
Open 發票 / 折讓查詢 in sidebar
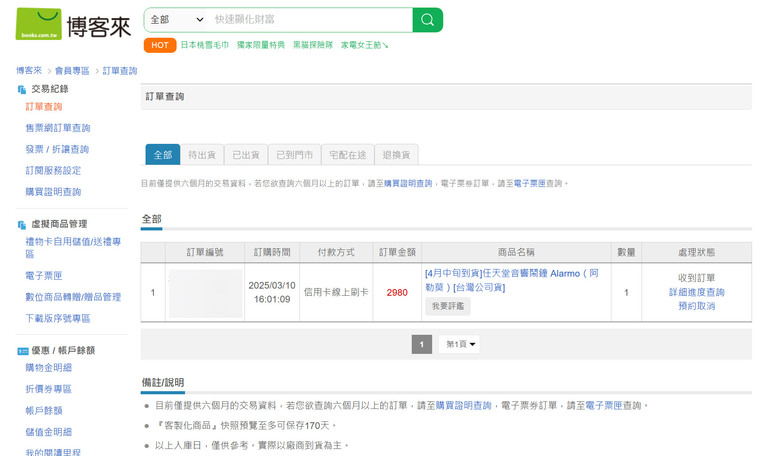[57, 150]
